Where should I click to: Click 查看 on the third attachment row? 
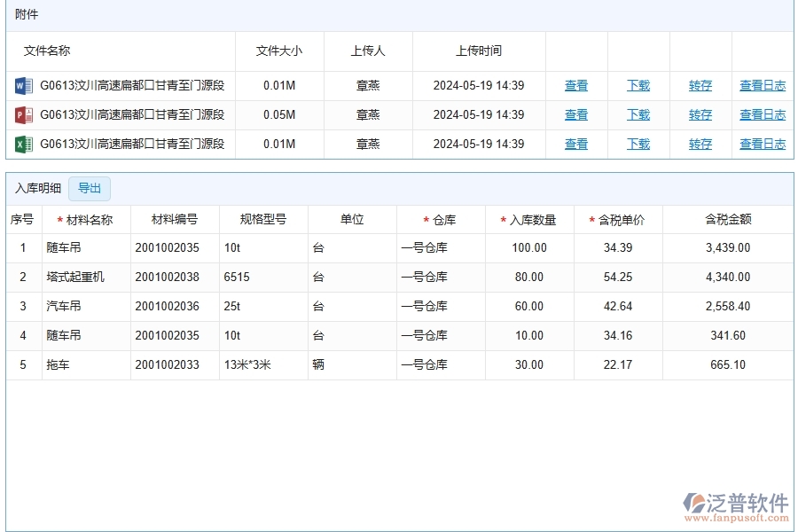575,144
